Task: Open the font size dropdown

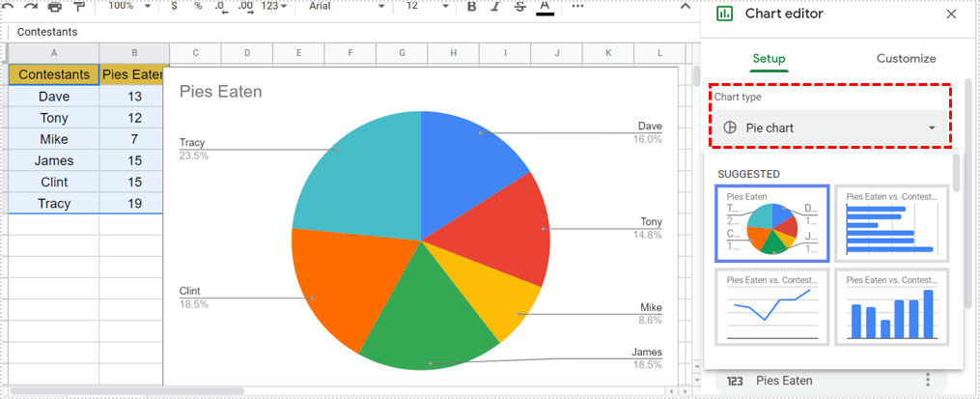Action: (x=423, y=6)
